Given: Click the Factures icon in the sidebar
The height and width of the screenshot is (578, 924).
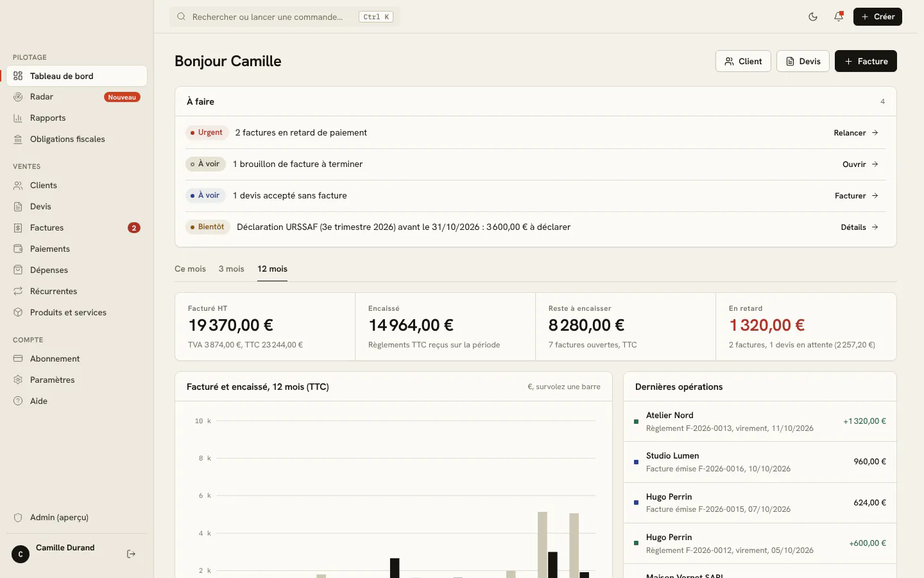Looking at the screenshot, I should pos(18,228).
